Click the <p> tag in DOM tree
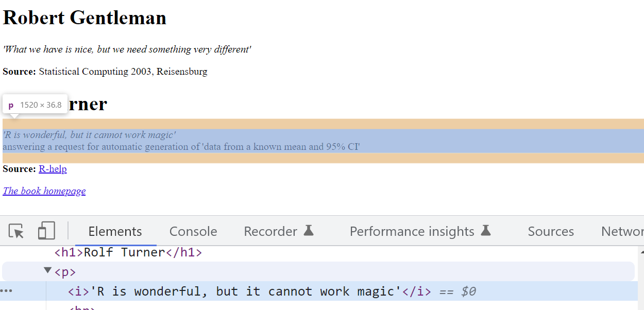Screen dimensions: 644x310 pyautogui.click(x=65, y=271)
